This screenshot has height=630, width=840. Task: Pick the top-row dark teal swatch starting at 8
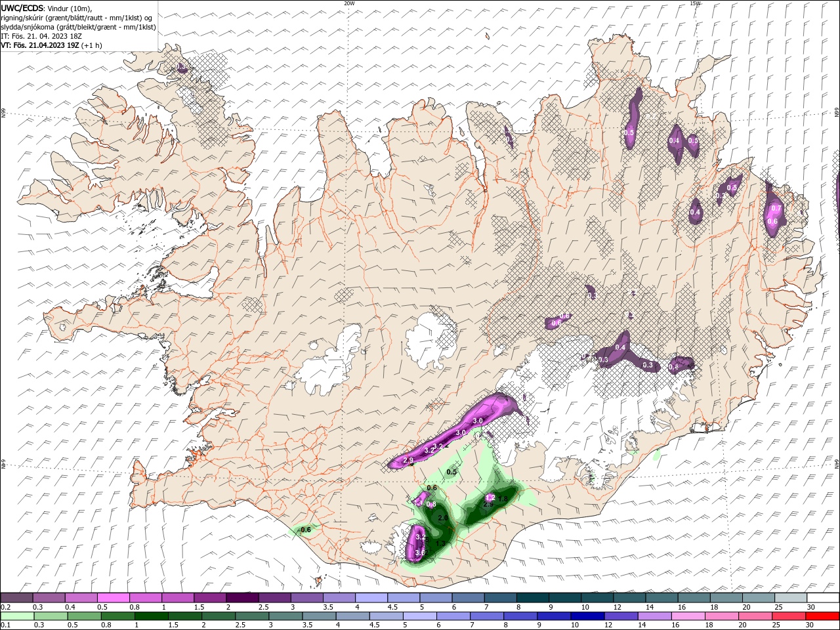(x=532, y=598)
